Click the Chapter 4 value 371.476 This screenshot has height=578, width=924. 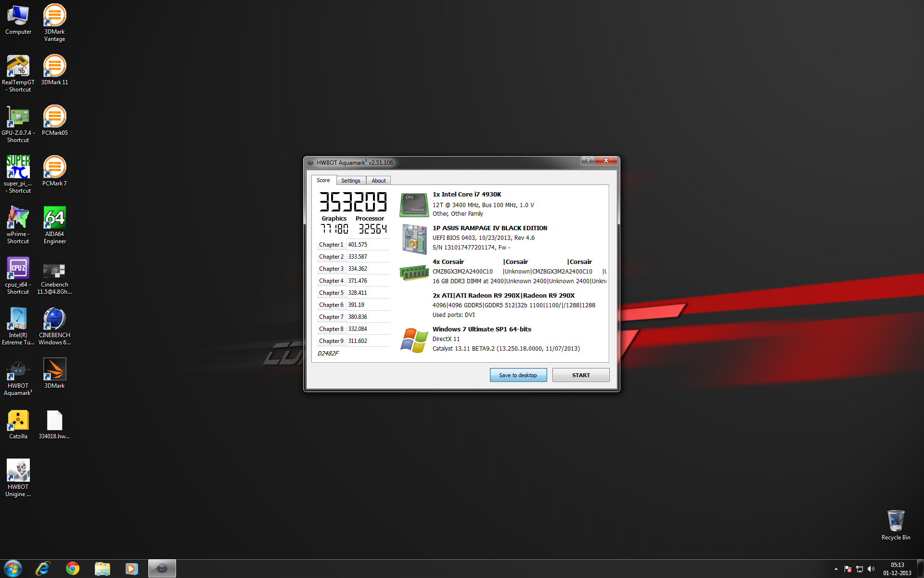click(358, 281)
